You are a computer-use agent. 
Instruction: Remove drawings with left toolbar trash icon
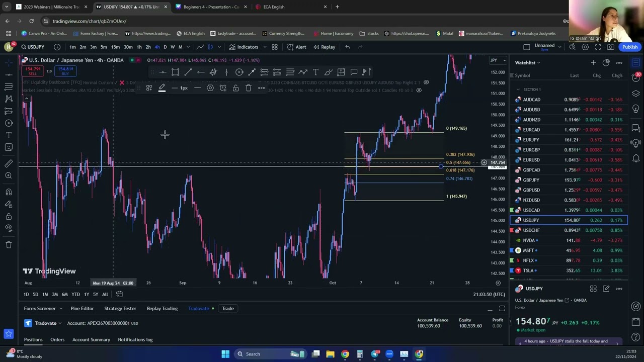point(9,245)
